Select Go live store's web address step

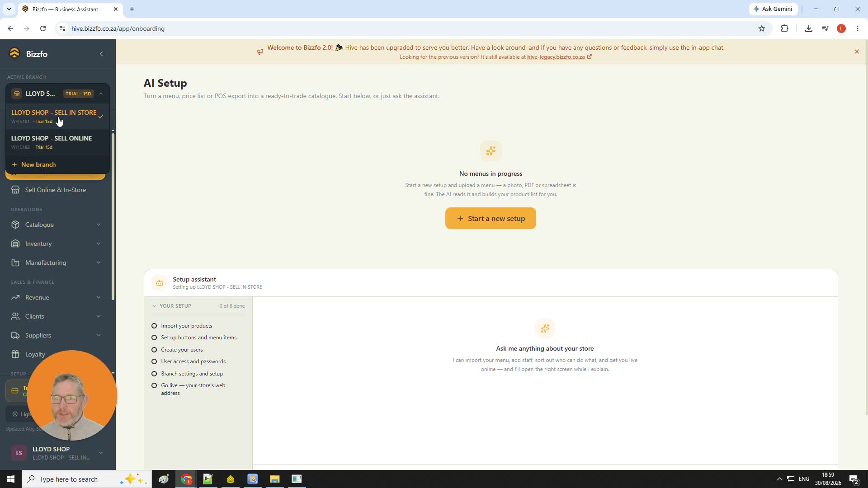point(193,389)
